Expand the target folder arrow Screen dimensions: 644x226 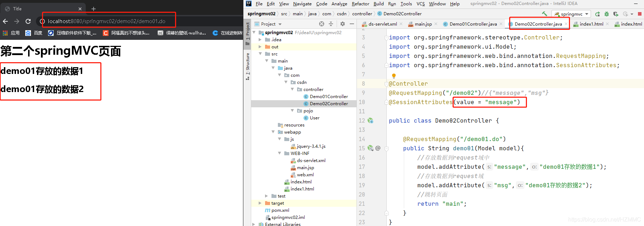(x=260, y=203)
